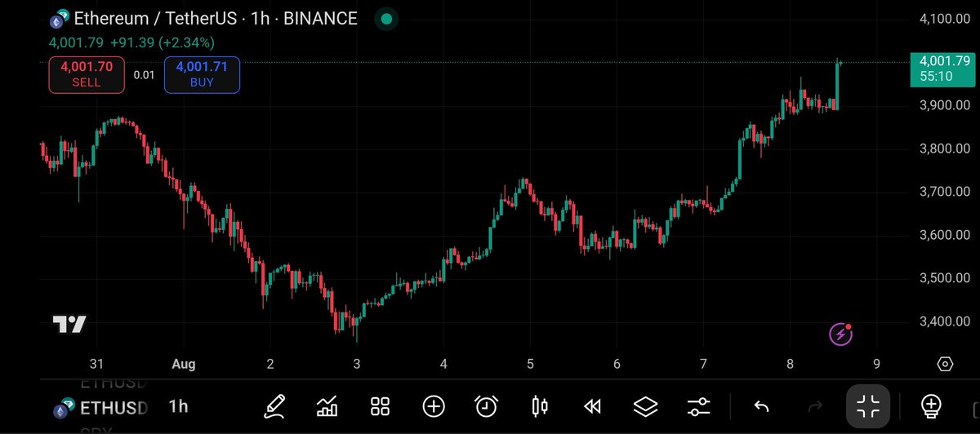
Task: Open chart scale settings hexagon icon
Action: point(946,364)
